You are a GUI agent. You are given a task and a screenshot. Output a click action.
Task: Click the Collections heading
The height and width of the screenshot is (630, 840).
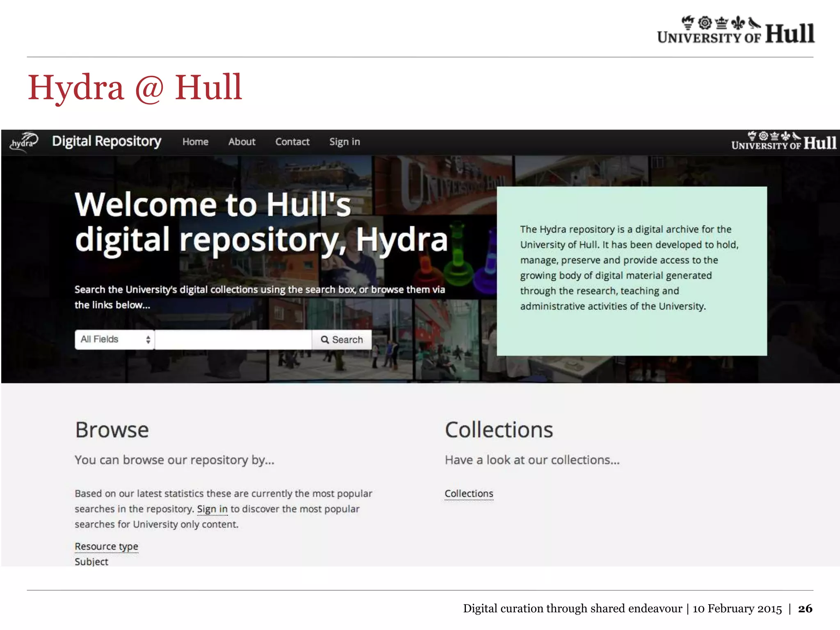point(499,430)
